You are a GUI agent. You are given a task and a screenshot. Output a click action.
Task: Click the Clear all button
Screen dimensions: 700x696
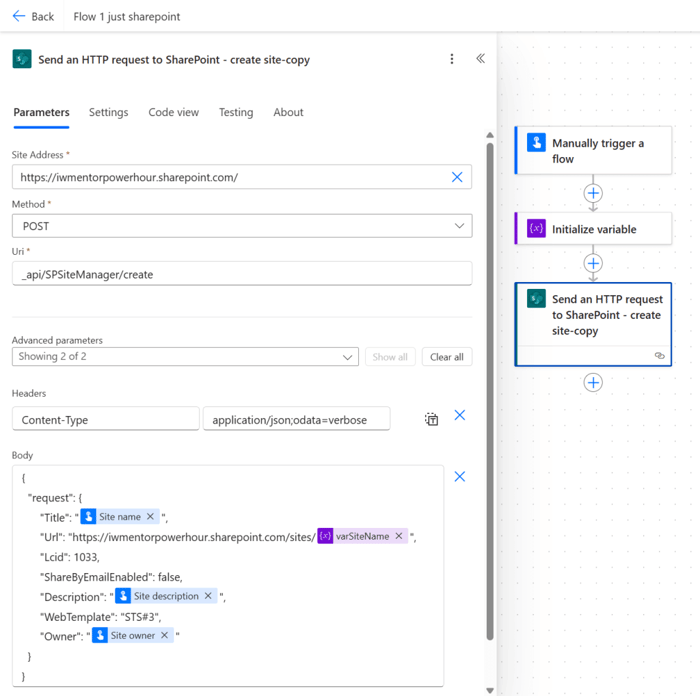click(447, 357)
